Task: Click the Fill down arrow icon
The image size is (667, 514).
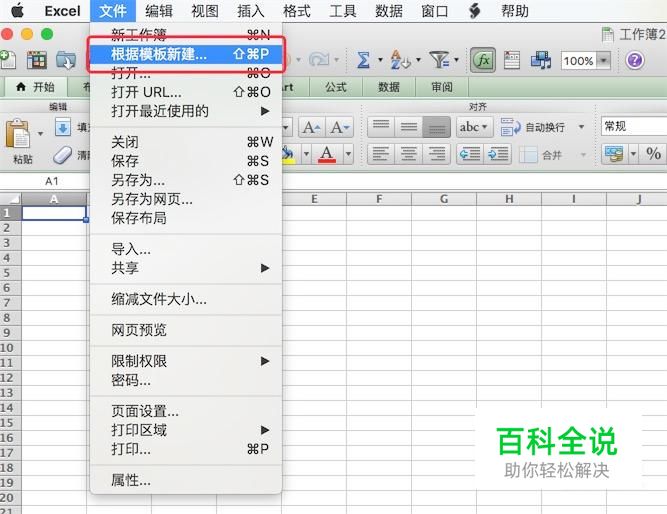Action: click(x=63, y=127)
